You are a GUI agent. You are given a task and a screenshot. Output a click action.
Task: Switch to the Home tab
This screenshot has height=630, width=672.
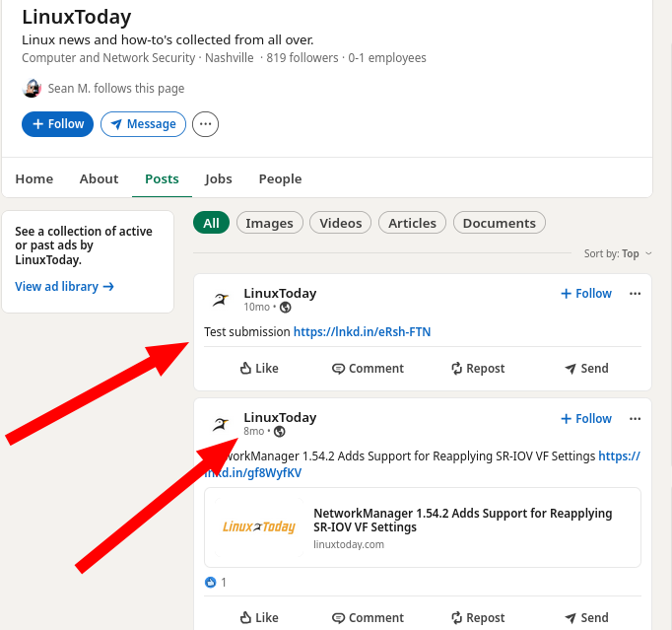(34, 178)
